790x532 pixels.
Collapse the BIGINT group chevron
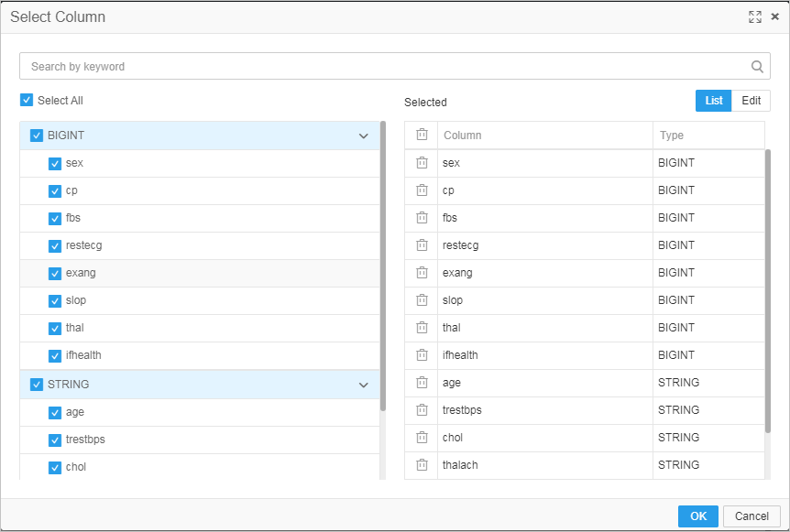(x=363, y=136)
